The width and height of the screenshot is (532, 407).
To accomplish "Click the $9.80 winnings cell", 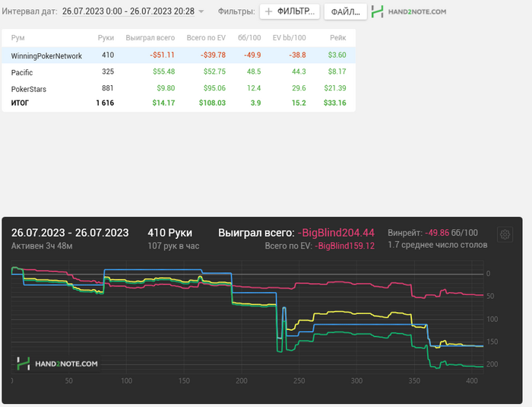I will point(166,88).
